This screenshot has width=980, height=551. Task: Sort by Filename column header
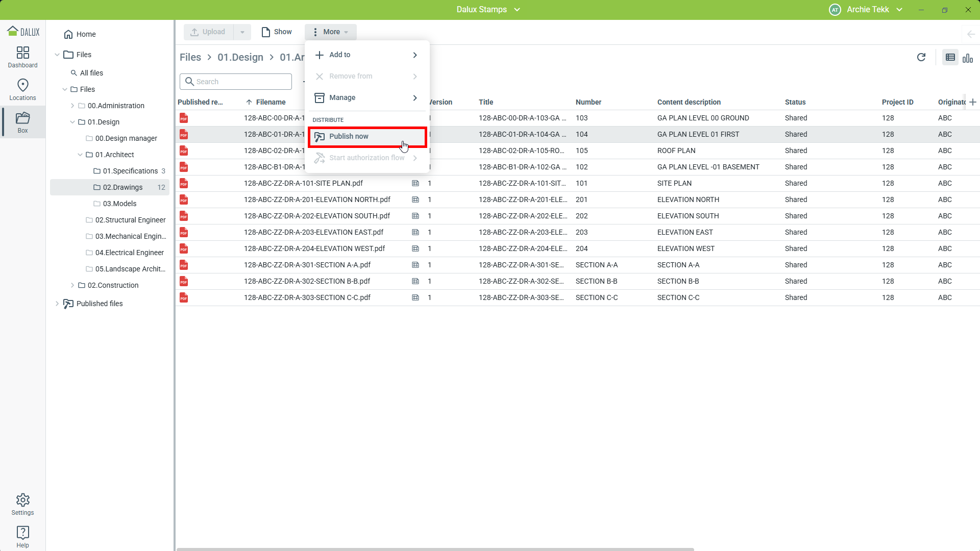click(x=271, y=102)
